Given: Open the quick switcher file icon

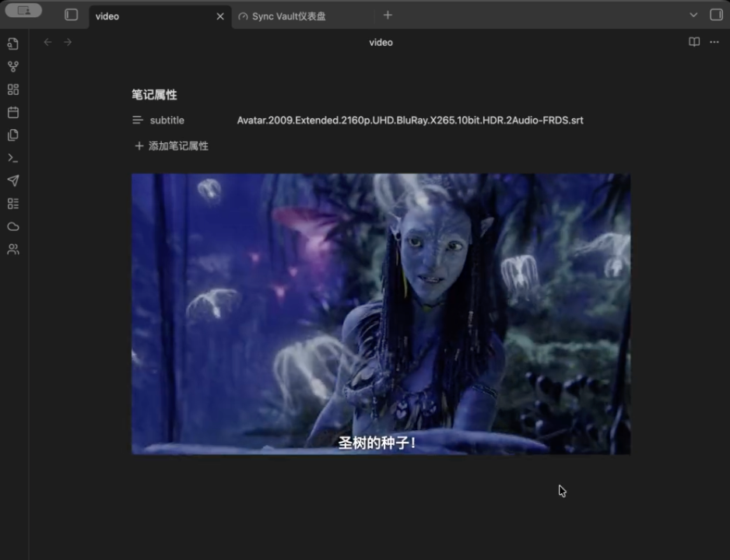Looking at the screenshot, I should point(12,44).
